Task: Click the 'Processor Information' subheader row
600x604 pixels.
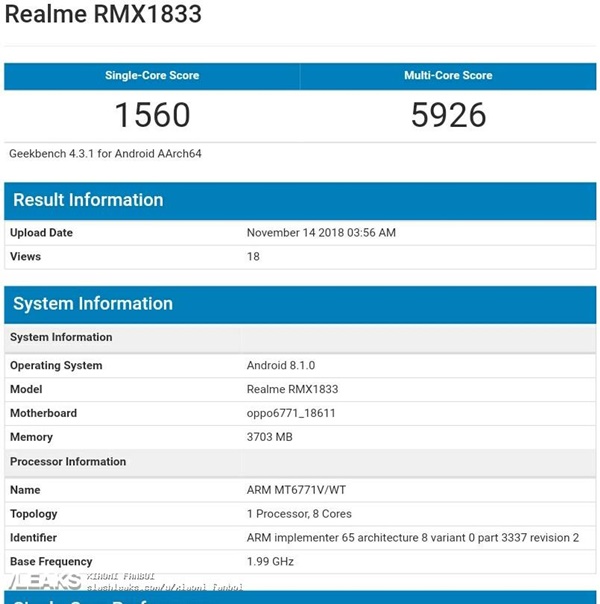Action: 300,462
